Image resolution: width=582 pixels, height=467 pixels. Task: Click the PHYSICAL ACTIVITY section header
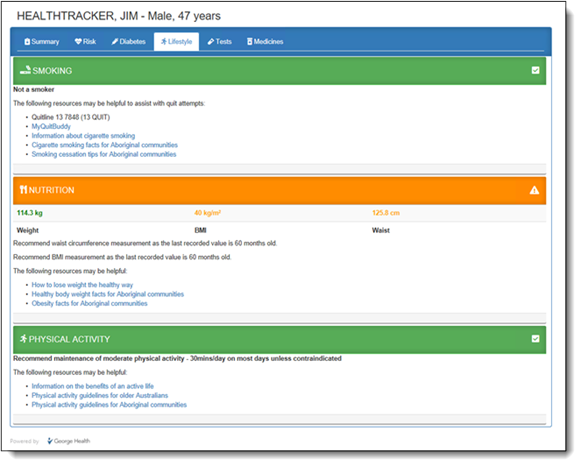[279, 339]
